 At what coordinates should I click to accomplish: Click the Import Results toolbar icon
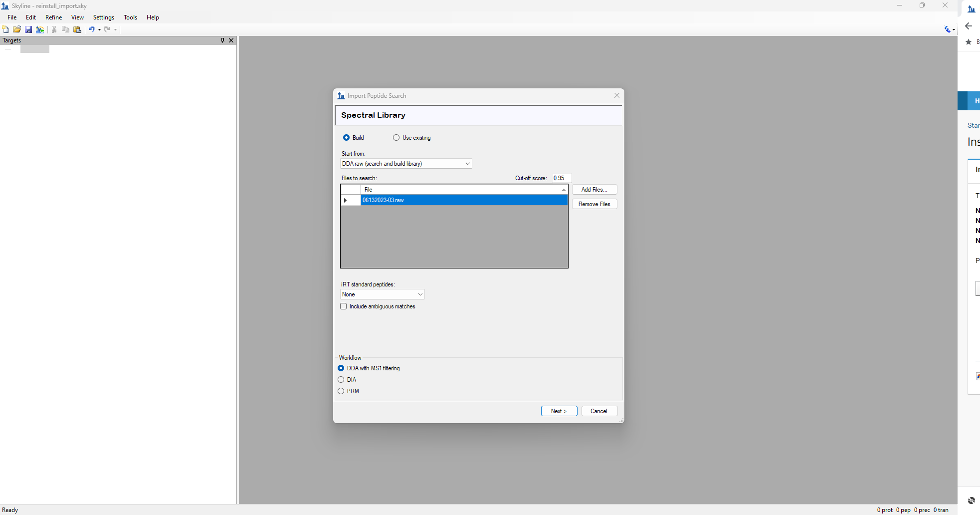(40, 29)
